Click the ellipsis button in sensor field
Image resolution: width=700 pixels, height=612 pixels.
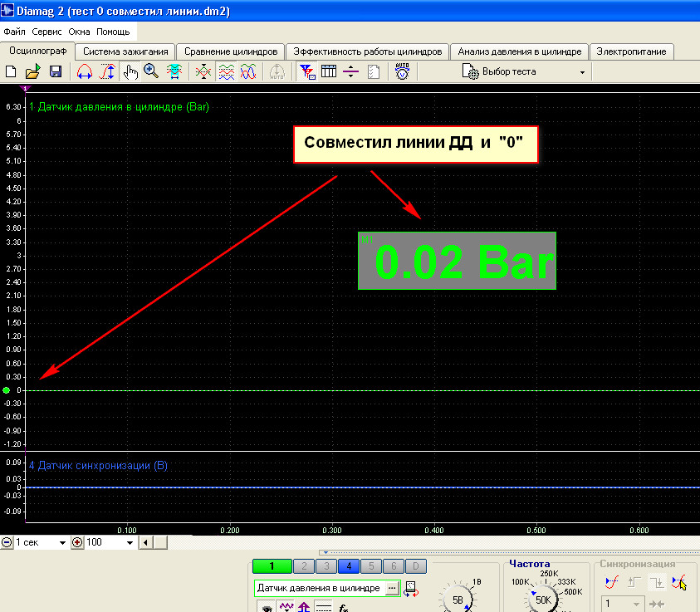coord(391,589)
